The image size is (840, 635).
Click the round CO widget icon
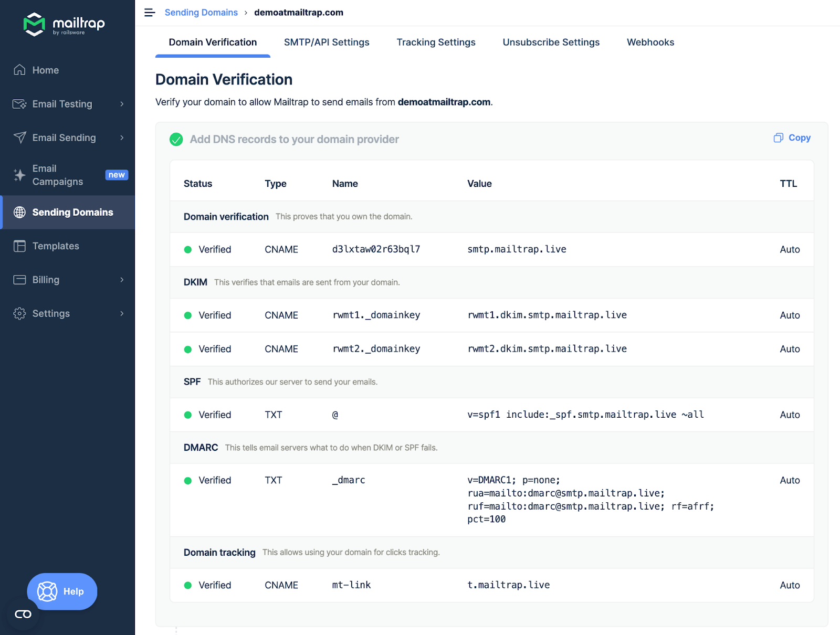point(23,614)
